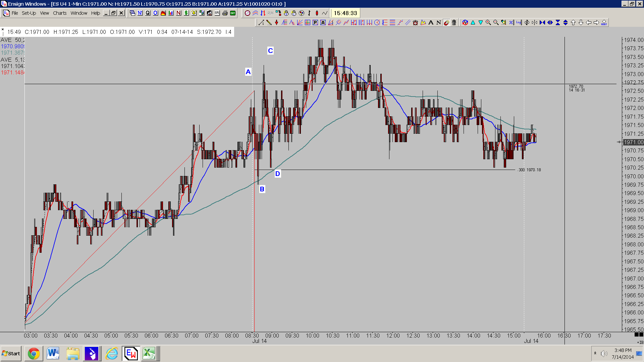
Task: Toggle the magnet snap tool
Action: [446, 22]
